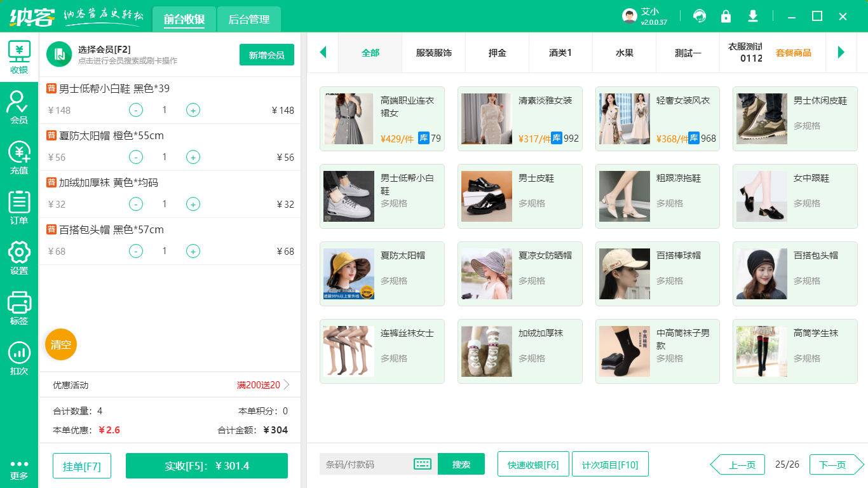868x488 pixels.
Task: Select the 全部 category tab
Action: point(370,53)
